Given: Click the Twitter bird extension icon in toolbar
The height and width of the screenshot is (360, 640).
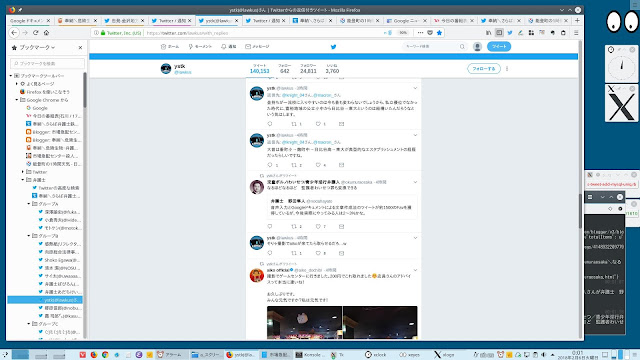Looking at the screenshot, I should (x=510, y=33).
